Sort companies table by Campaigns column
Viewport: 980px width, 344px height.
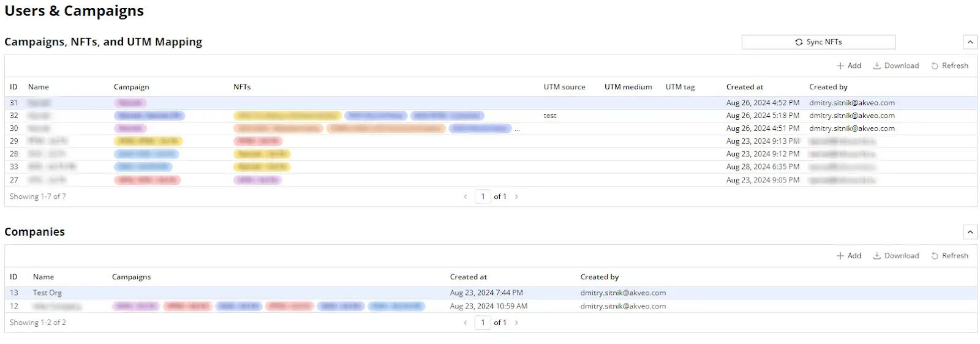pyautogui.click(x=131, y=277)
